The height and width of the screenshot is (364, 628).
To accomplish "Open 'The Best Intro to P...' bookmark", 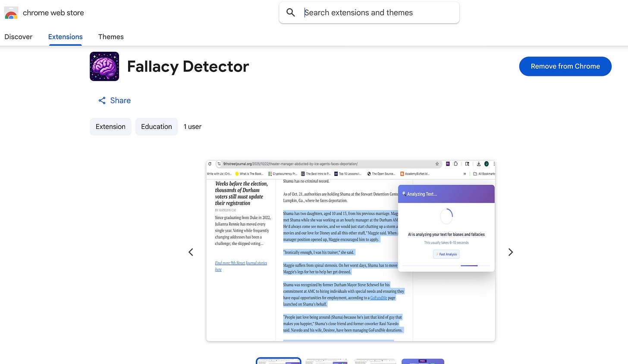I will (316, 174).
